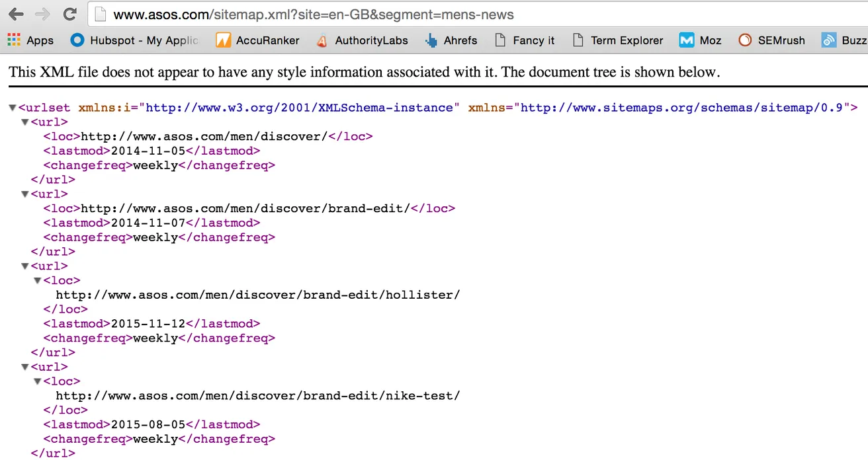
Task: Collapse the root urlset node
Action: tap(13, 108)
